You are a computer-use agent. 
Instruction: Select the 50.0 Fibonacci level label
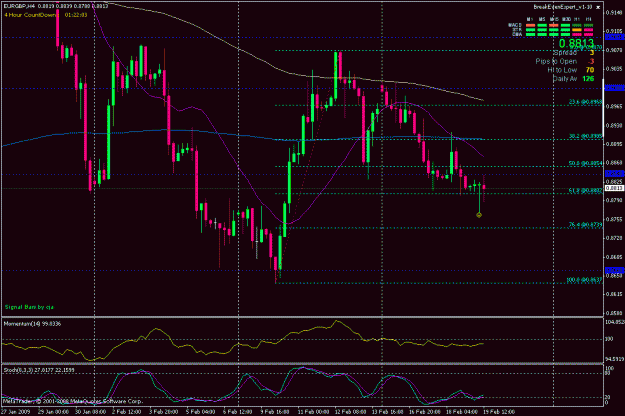coord(585,163)
